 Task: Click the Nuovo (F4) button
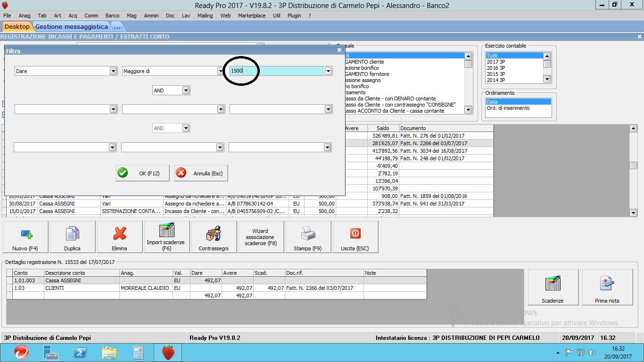pyautogui.click(x=25, y=237)
